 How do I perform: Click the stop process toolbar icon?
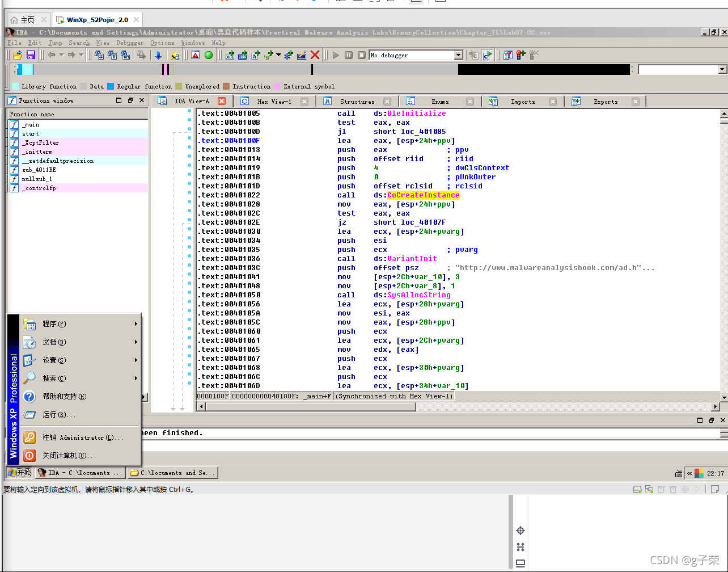(362, 55)
